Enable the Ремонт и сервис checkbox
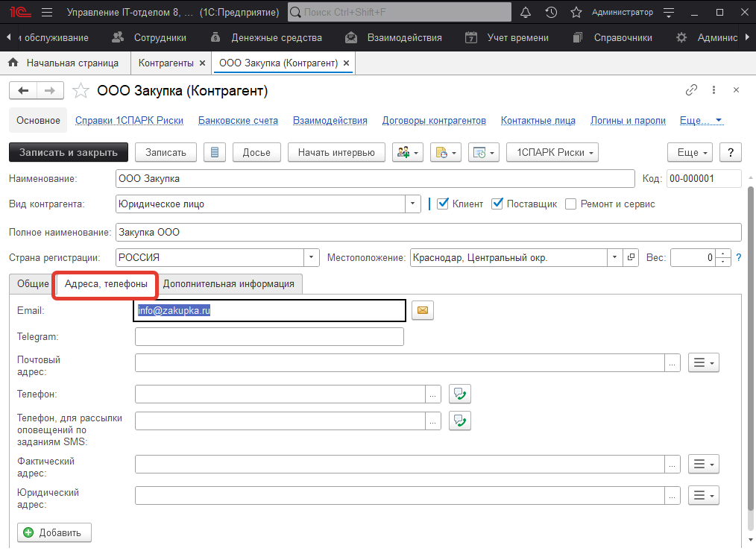The width and height of the screenshot is (756, 557). (x=571, y=204)
